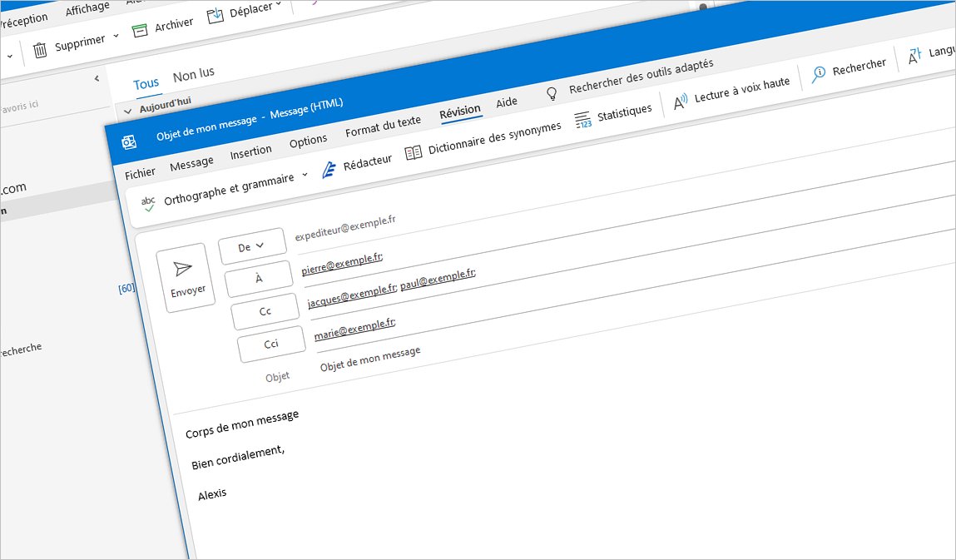Image resolution: width=956 pixels, height=560 pixels.
Task: Click the Rechercher info icon
Action: coord(818,74)
